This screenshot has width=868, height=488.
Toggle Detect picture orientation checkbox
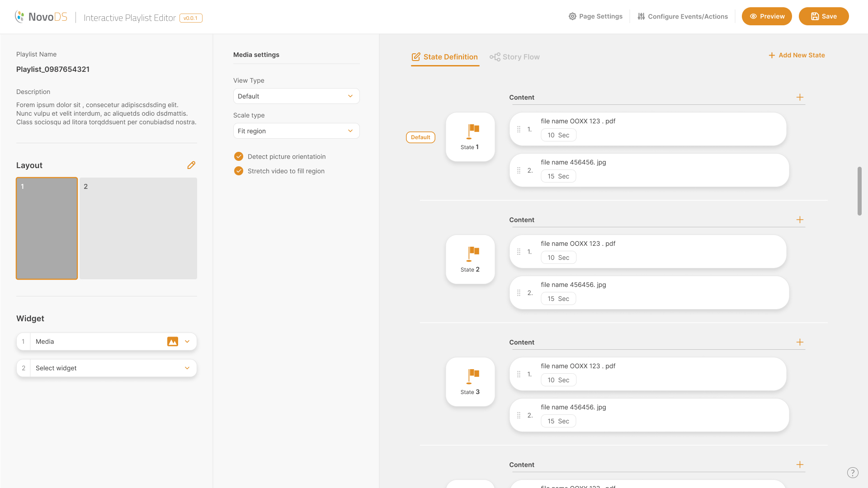[239, 157]
